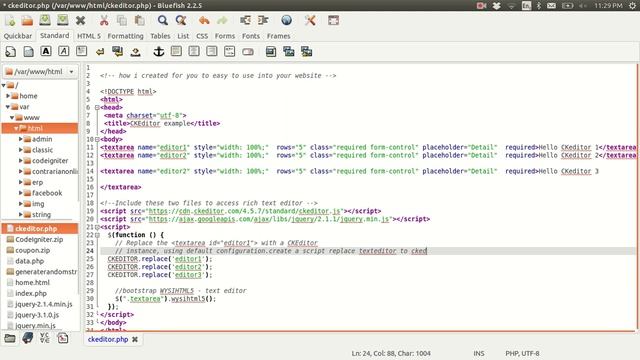The image size is (640, 360).
Task: Undo last edit with orange arrow
Action: (204, 20)
